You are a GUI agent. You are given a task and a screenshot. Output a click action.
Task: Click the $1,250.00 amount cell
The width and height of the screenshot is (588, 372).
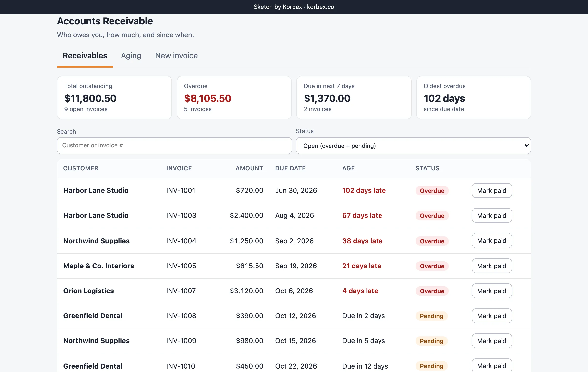pos(246,241)
